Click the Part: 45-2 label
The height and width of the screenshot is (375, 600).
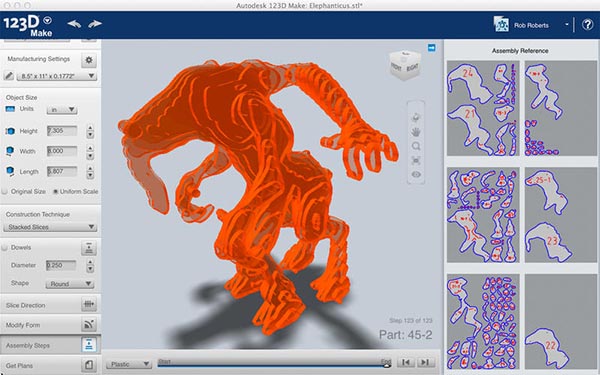406,335
